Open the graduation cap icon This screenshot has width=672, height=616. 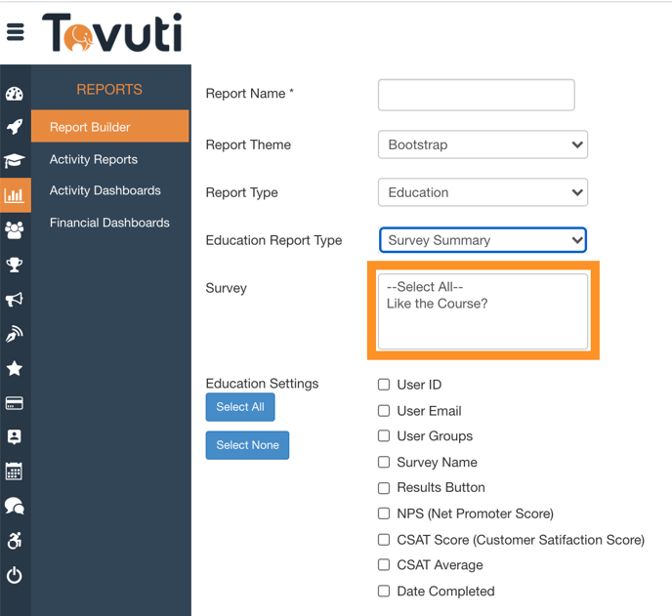[x=15, y=161]
